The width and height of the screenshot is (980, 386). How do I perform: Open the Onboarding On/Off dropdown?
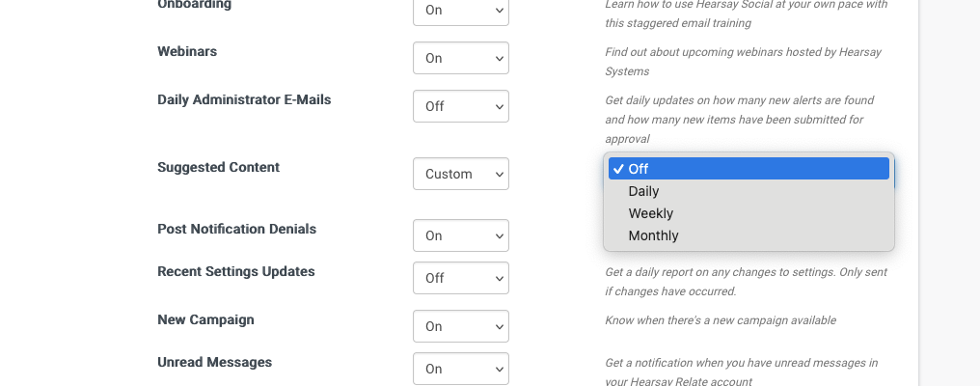(x=461, y=10)
